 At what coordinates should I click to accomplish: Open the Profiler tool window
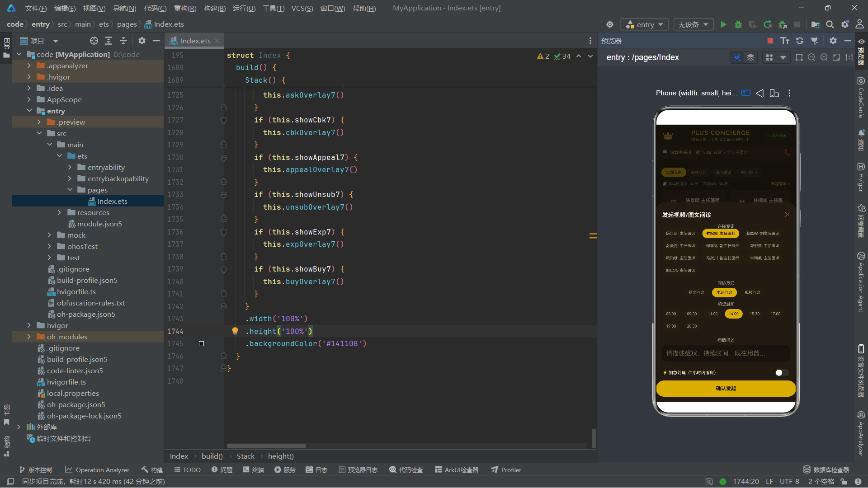(506, 470)
